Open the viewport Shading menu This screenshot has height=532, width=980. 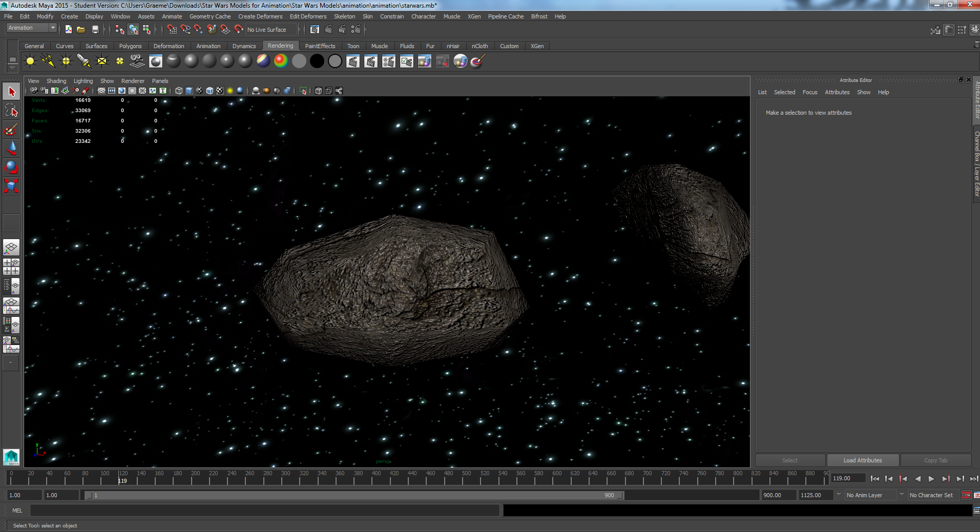tap(56, 81)
